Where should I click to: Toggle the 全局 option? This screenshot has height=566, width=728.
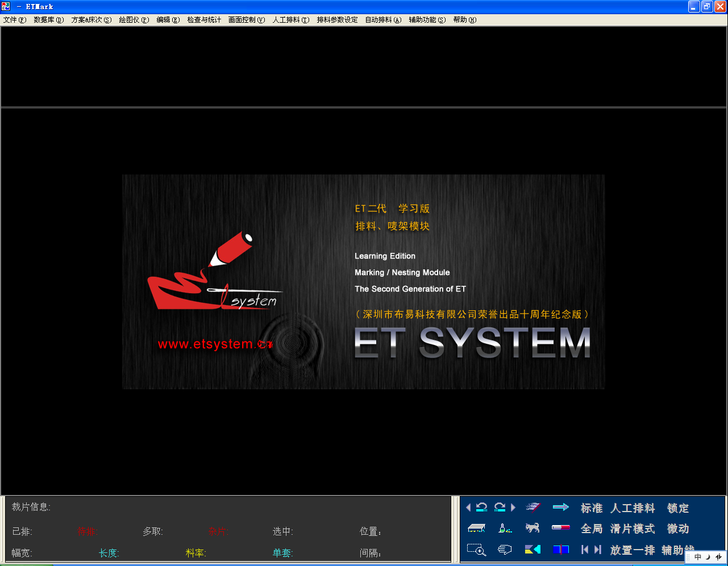tap(592, 528)
